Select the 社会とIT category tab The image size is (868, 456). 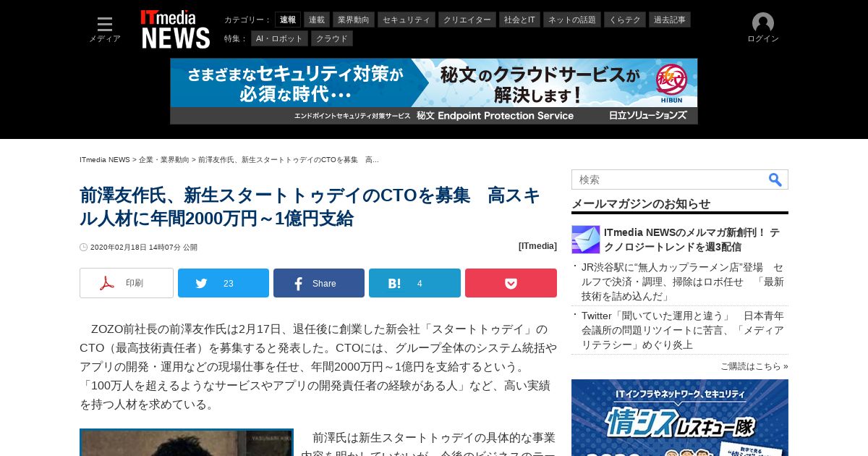tap(519, 20)
